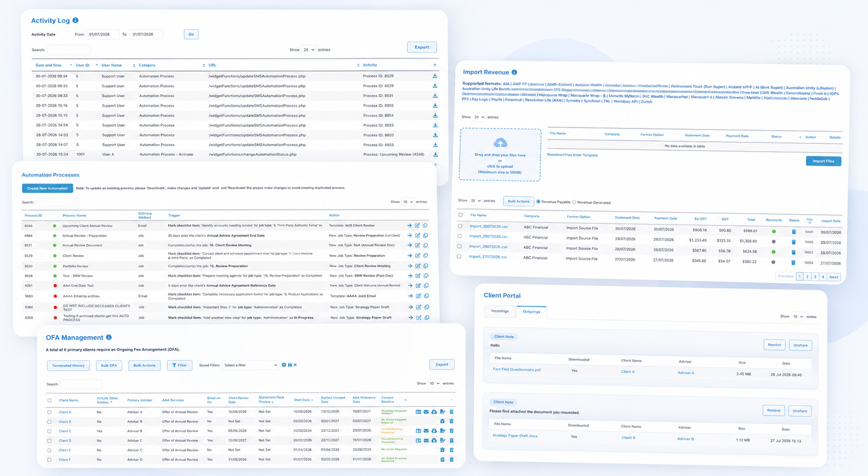The image size is (868, 476).
Task: Switch to Outgoings tab in Client Portal
Action: [531, 312]
